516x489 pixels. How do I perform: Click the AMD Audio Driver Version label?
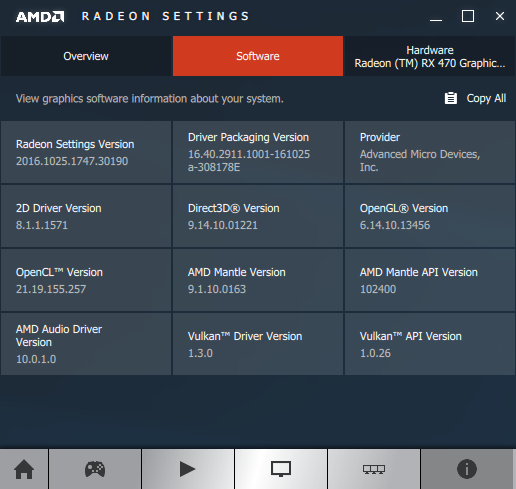[x=59, y=336]
